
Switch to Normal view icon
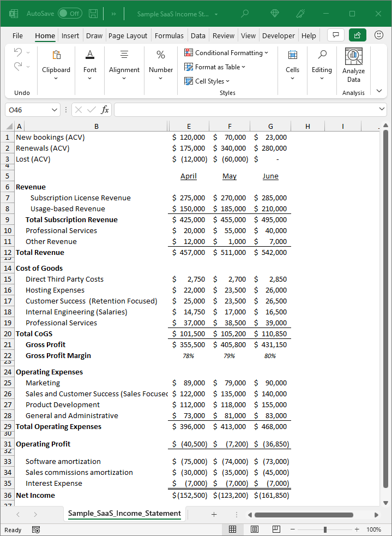(x=232, y=529)
